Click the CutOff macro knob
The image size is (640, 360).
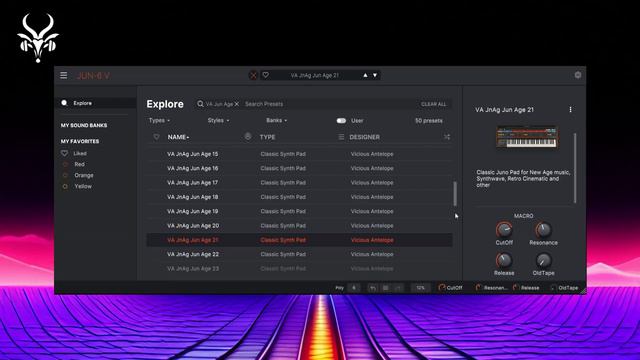[504, 230]
